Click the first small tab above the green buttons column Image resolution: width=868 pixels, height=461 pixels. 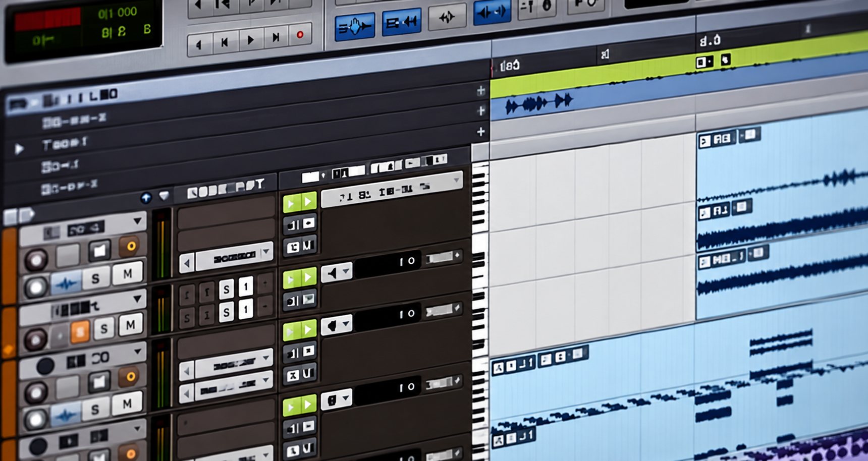[x=310, y=177]
